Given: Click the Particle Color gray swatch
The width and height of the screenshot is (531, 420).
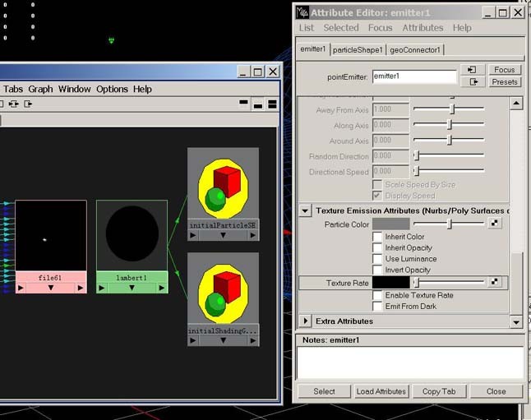Looking at the screenshot, I should click(x=390, y=224).
